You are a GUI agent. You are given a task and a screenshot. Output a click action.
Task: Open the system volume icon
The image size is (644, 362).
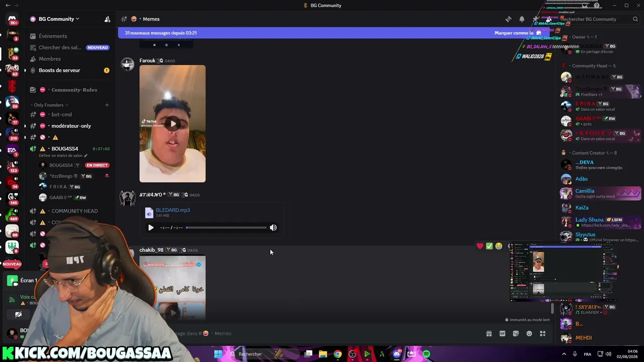click(x=608, y=354)
